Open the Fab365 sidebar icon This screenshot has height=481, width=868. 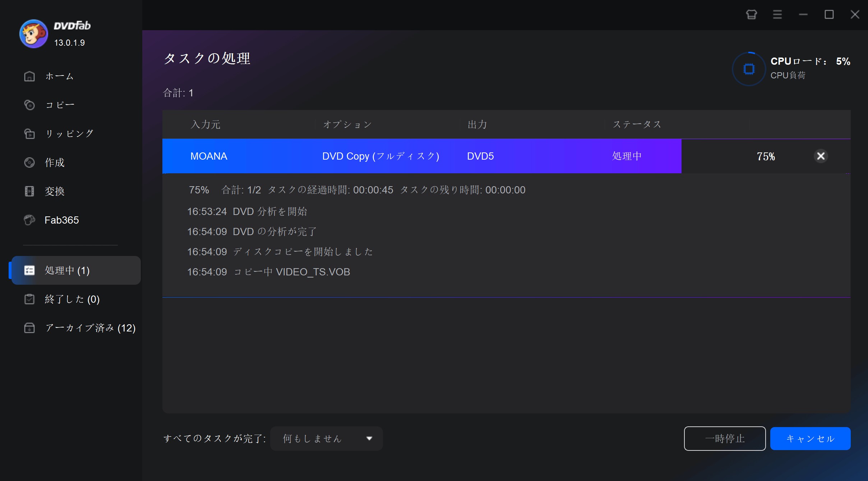point(29,220)
